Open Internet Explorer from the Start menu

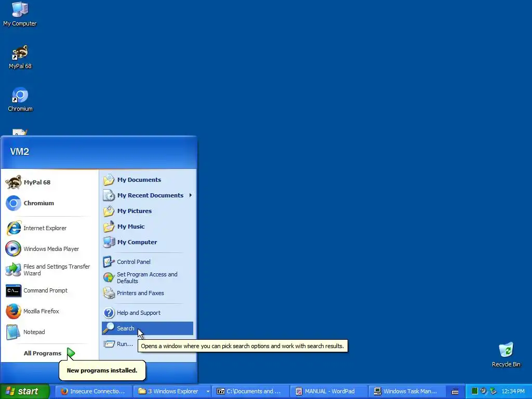click(49, 229)
